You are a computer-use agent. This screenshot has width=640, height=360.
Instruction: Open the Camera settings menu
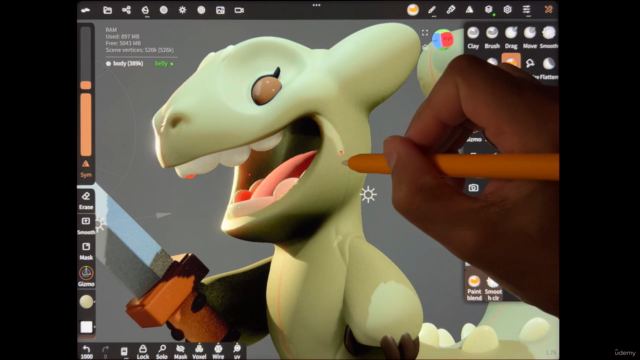pyautogui.click(x=239, y=10)
